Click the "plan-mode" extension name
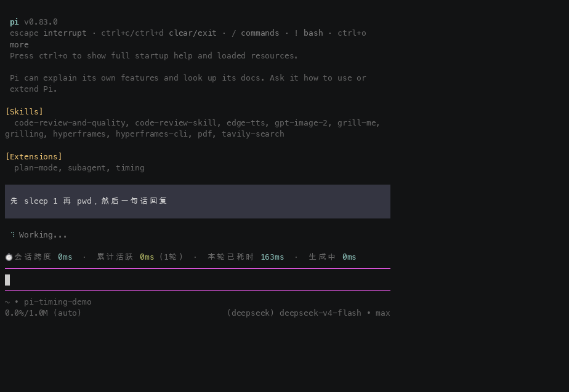This screenshot has height=392, width=569. [36, 168]
